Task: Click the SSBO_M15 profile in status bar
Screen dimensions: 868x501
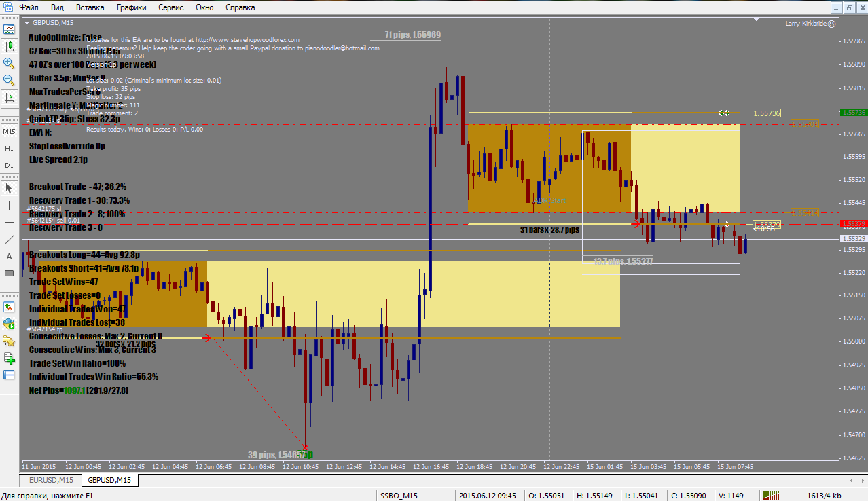Action: (x=399, y=496)
